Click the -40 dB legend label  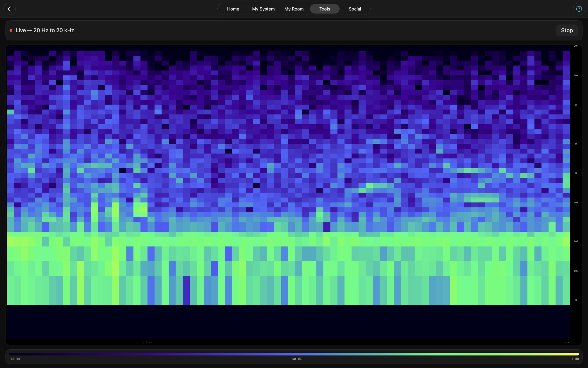(x=296, y=359)
